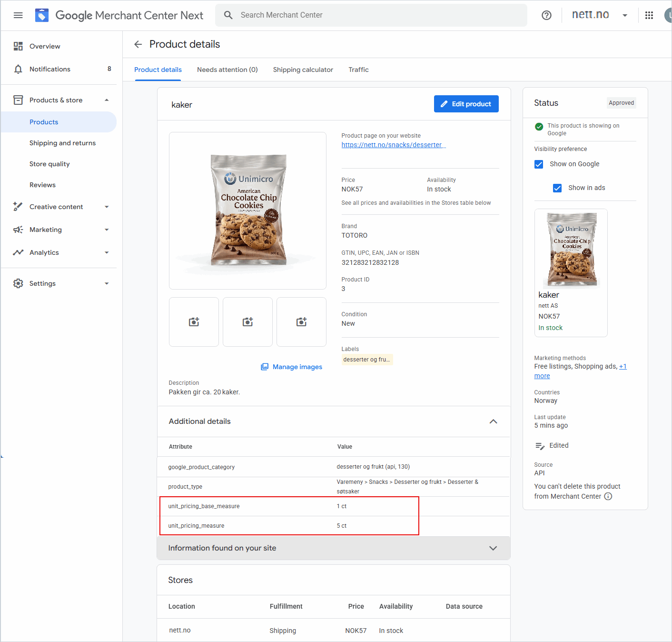The image size is (672, 642).
Task: Expand the Settings section
Action: coord(107,283)
